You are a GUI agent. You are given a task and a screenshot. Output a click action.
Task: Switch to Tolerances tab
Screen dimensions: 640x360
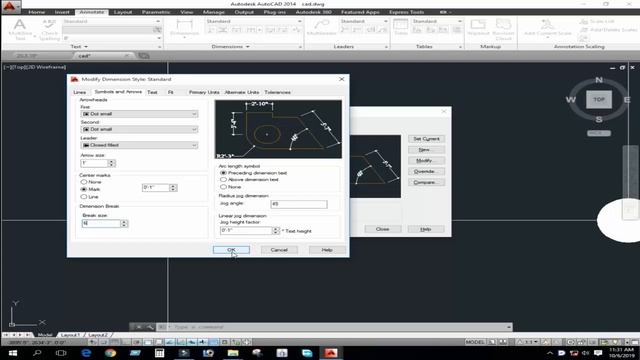pos(278,92)
